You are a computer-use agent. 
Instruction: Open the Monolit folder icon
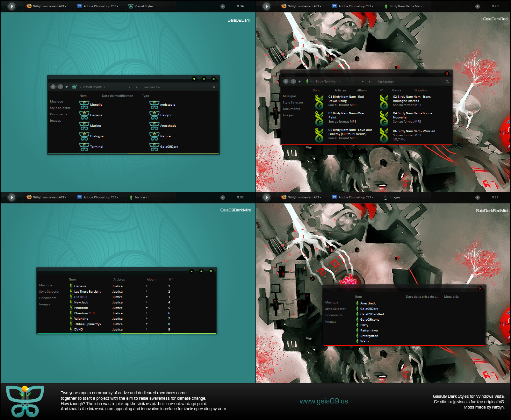pyautogui.click(x=84, y=105)
